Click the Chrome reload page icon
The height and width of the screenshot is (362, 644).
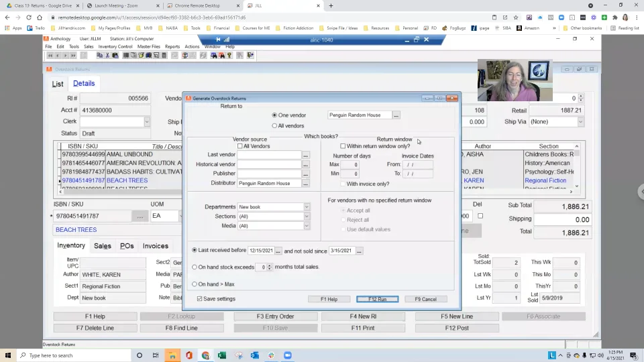click(29, 17)
